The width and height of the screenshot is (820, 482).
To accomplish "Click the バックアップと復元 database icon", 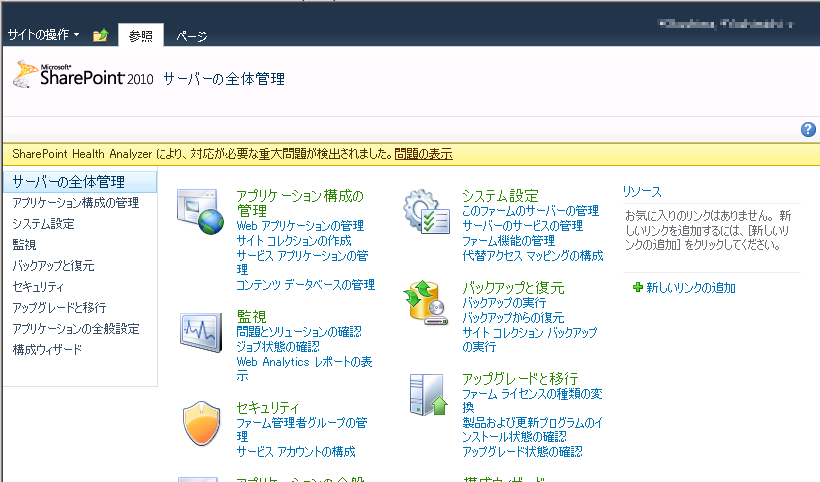I will tap(426, 302).
